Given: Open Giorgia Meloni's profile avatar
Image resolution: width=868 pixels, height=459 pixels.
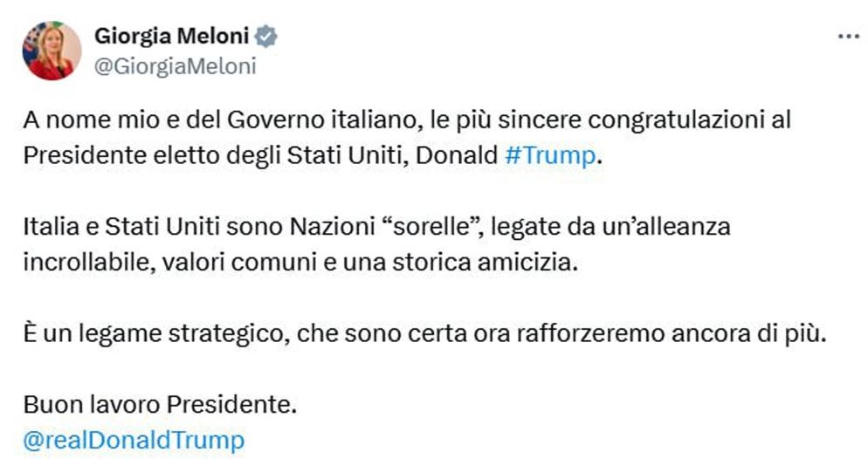Looking at the screenshot, I should 52,51.
